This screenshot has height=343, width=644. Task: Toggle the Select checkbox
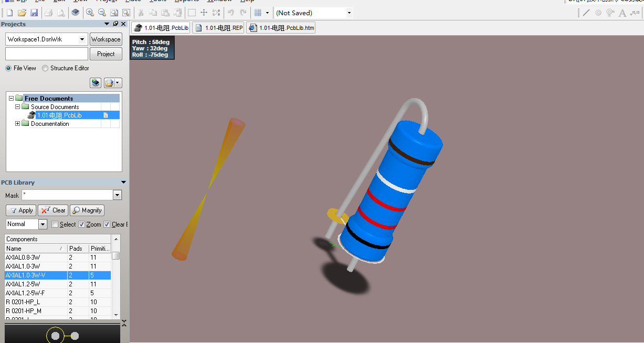click(55, 224)
